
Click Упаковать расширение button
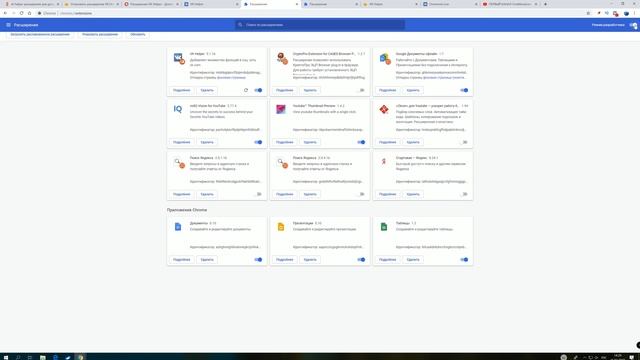tap(100, 35)
